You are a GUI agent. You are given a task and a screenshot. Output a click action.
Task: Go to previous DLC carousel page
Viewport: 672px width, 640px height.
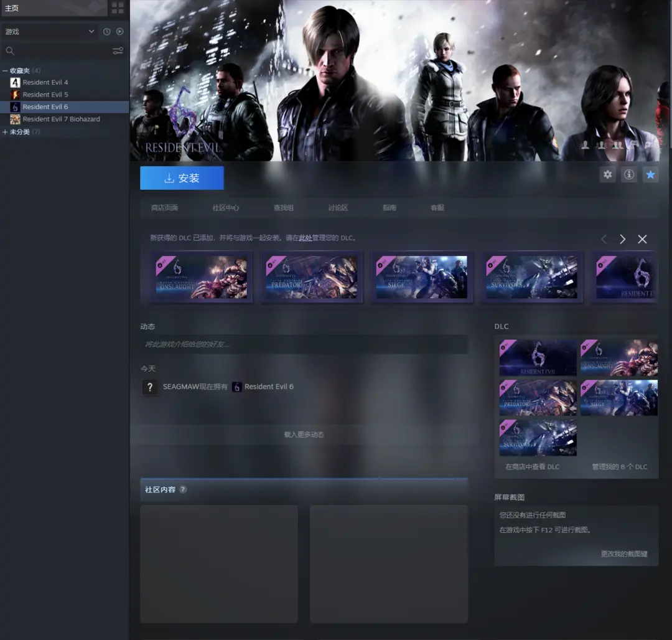pyautogui.click(x=604, y=239)
